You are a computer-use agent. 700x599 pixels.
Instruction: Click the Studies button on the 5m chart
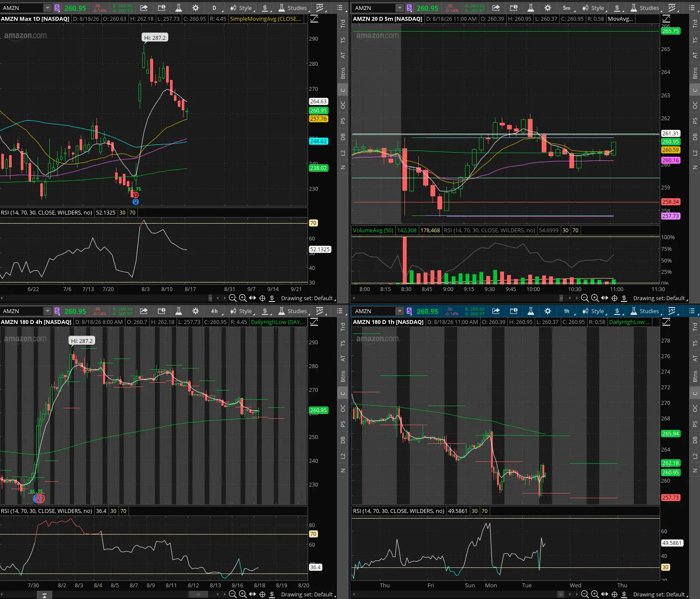pos(645,8)
